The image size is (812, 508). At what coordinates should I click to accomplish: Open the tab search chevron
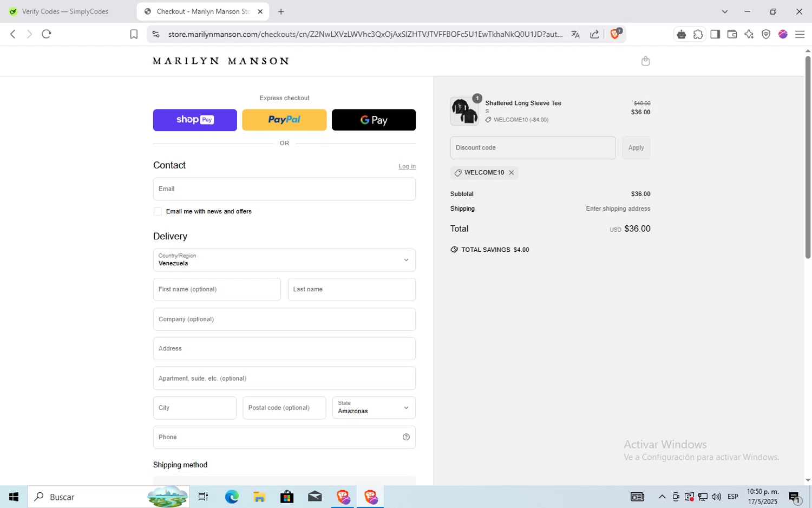click(x=724, y=11)
